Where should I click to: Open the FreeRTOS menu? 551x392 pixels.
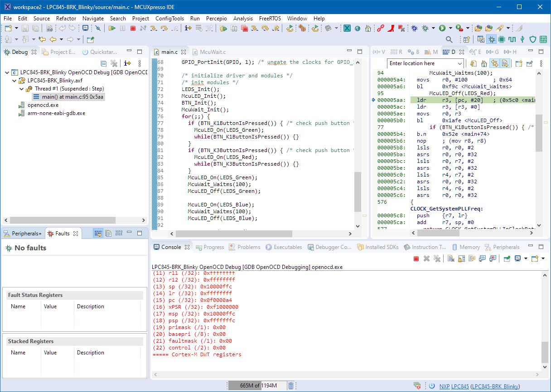point(270,19)
